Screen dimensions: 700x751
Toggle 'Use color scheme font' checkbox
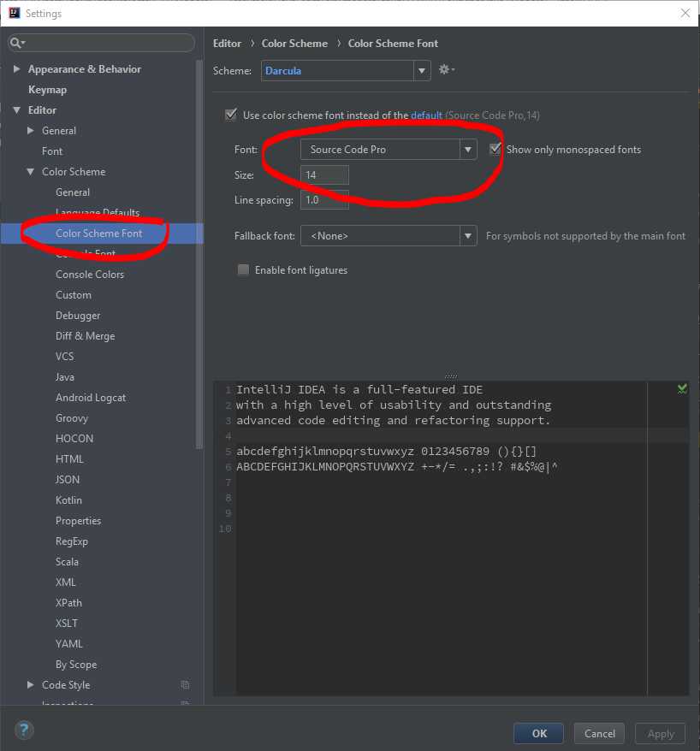click(x=231, y=115)
